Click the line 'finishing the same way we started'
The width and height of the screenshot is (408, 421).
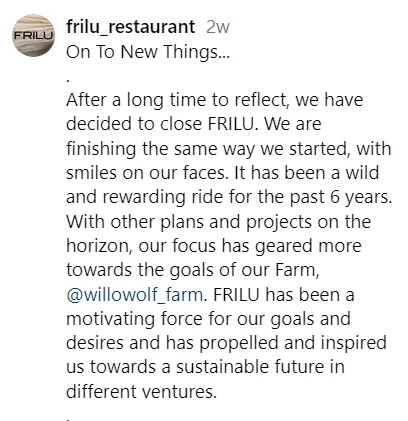click(207, 149)
